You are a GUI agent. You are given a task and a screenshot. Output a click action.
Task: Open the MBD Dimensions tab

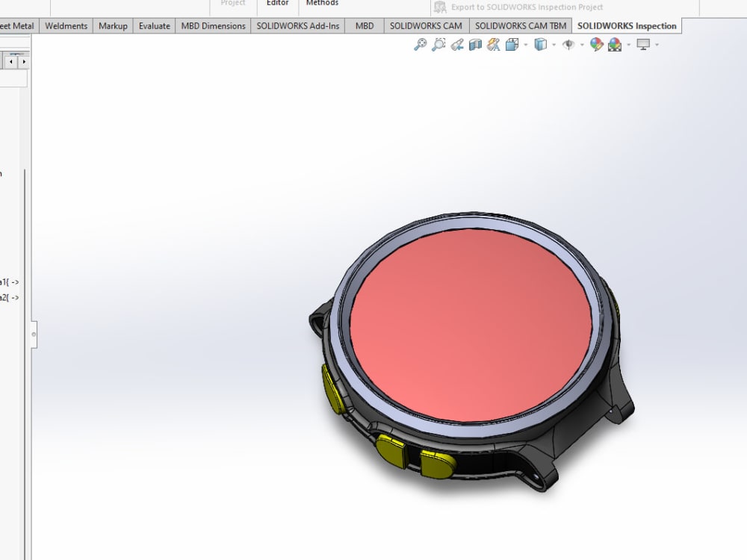(213, 25)
